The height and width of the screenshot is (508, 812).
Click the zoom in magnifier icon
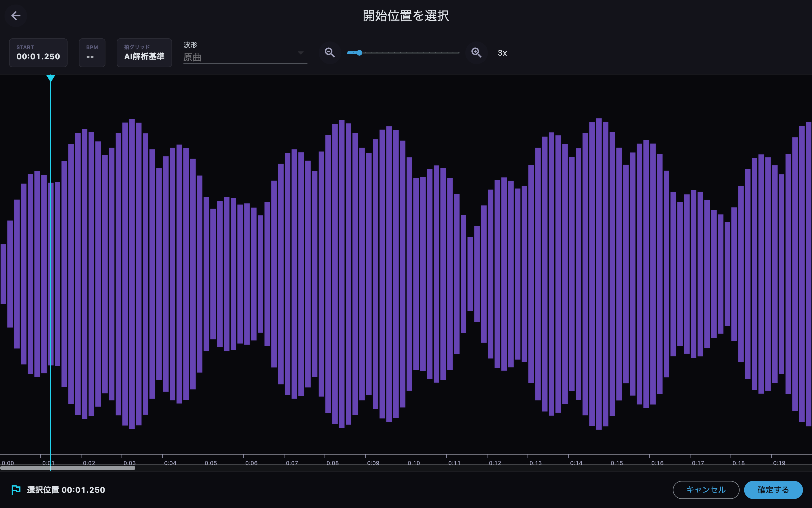[476, 53]
